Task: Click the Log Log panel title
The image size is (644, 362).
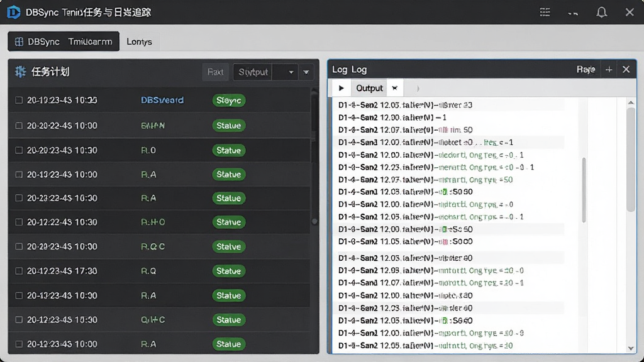Action: pyautogui.click(x=350, y=70)
